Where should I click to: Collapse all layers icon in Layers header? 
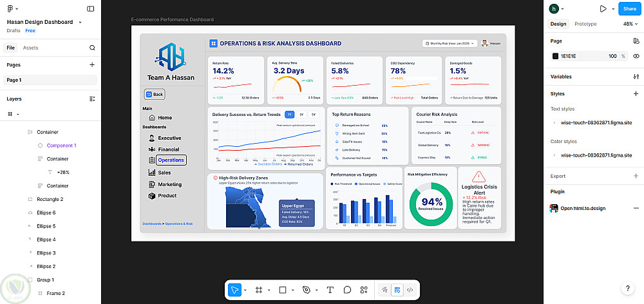[92, 99]
